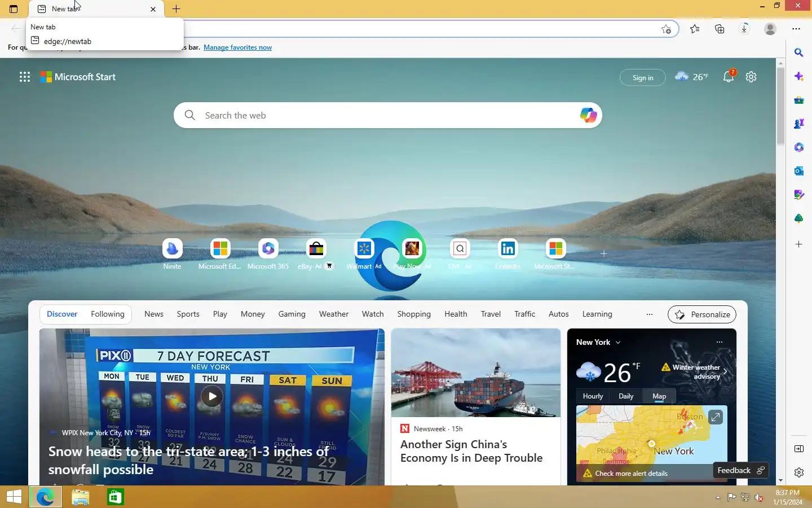Screen dimensions: 812x508
Task: Open page settings gear icon
Action: pyautogui.click(x=751, y=77)
